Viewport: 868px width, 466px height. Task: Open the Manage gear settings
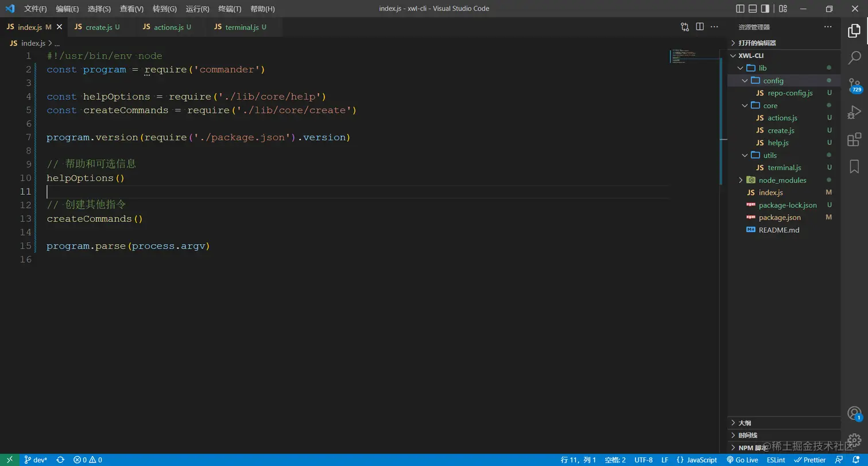click(x=854, y=440)
